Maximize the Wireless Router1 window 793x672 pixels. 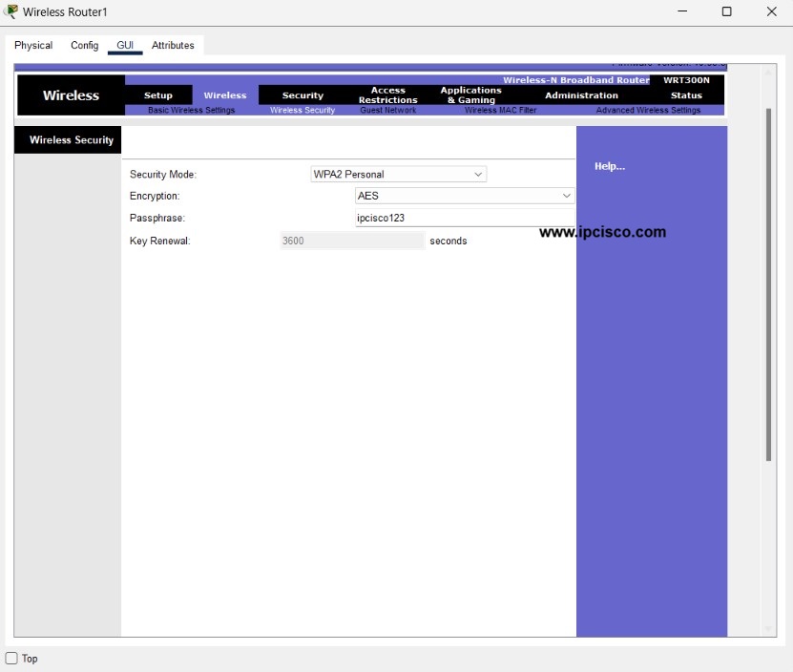727,11
